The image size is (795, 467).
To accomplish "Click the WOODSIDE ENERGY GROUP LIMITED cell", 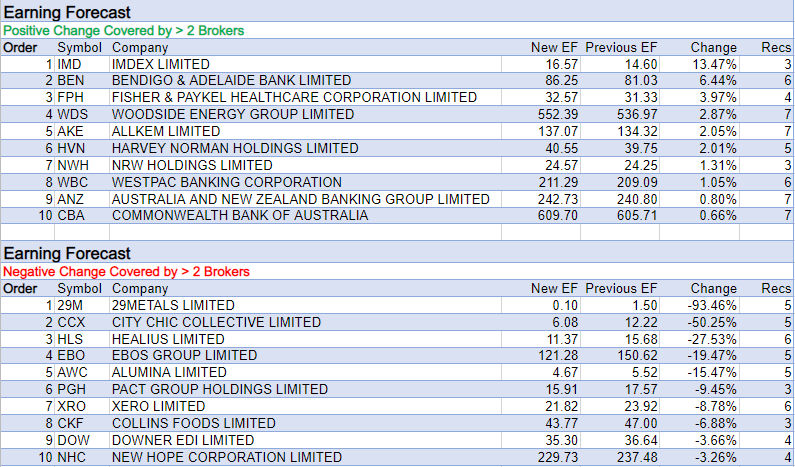I will coord(233,114).
